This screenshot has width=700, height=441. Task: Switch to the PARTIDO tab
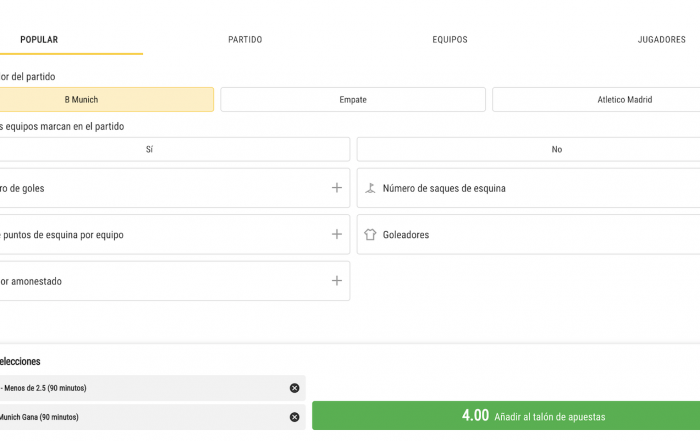click(245, 40)
